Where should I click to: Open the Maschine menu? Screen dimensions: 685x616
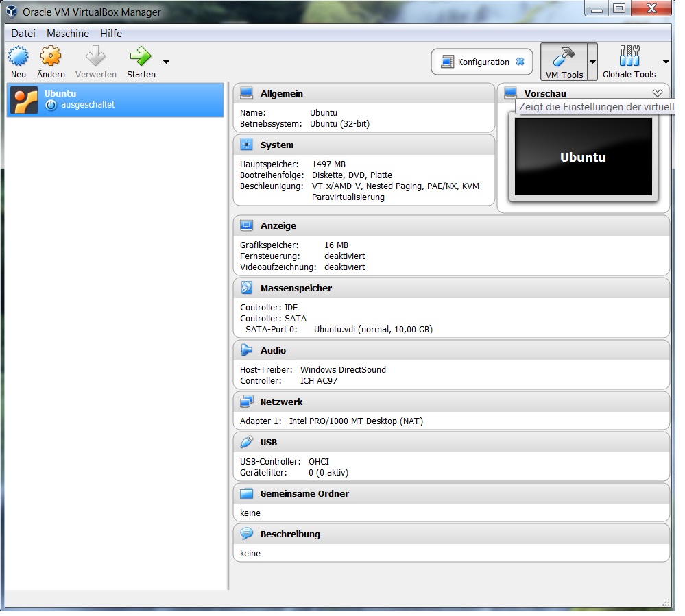point(68,34)
